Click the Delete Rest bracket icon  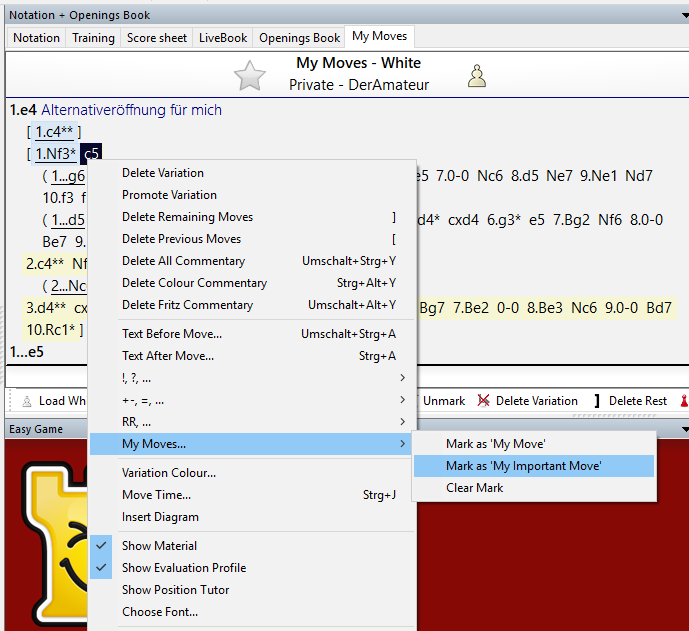(596, 401)
